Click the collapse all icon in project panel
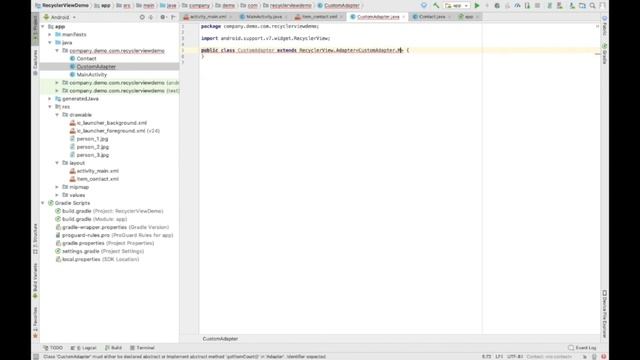 click(x=151, y=17)
